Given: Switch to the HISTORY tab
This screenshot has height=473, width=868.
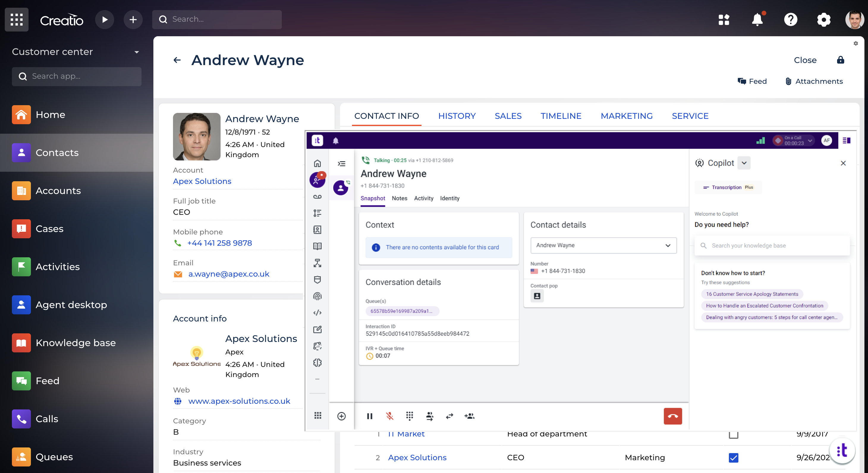Looking at the screenshot, I should [457, 116].
